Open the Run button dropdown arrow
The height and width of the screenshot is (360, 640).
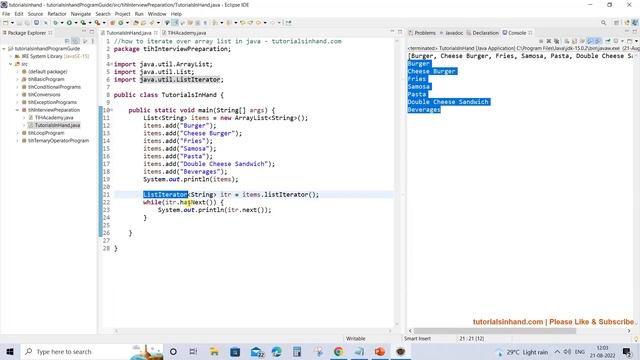[76, 23]
